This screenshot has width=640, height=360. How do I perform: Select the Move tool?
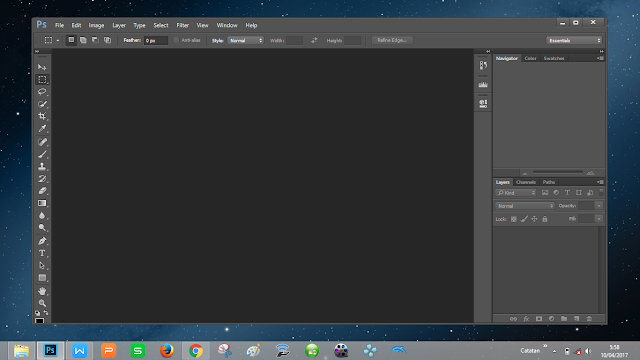pos(42,67)
